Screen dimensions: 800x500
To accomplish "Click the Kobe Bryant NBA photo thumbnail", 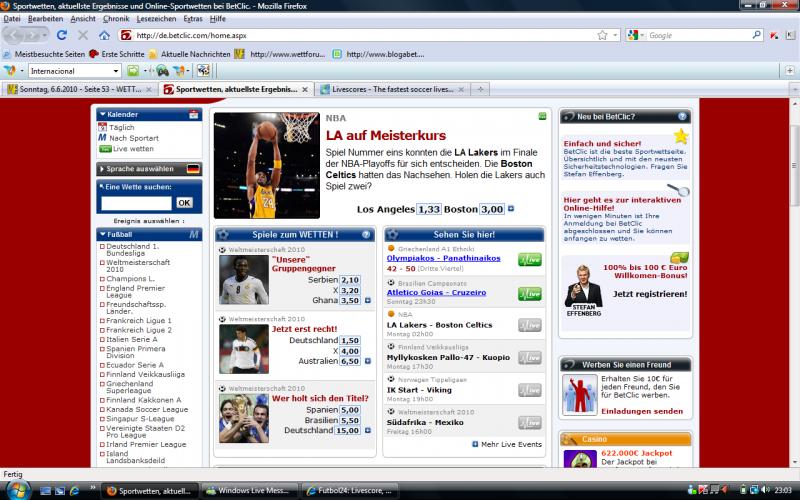I will 267,165.
